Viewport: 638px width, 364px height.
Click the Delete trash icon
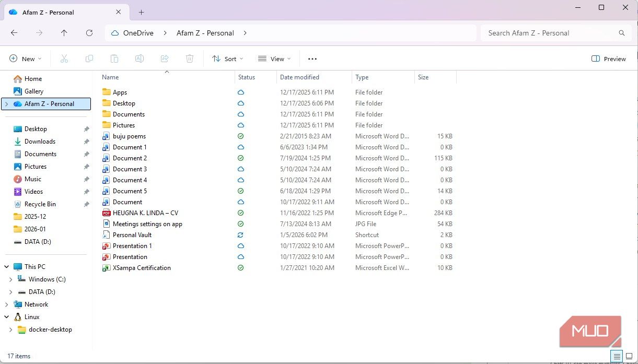point(190,59)
